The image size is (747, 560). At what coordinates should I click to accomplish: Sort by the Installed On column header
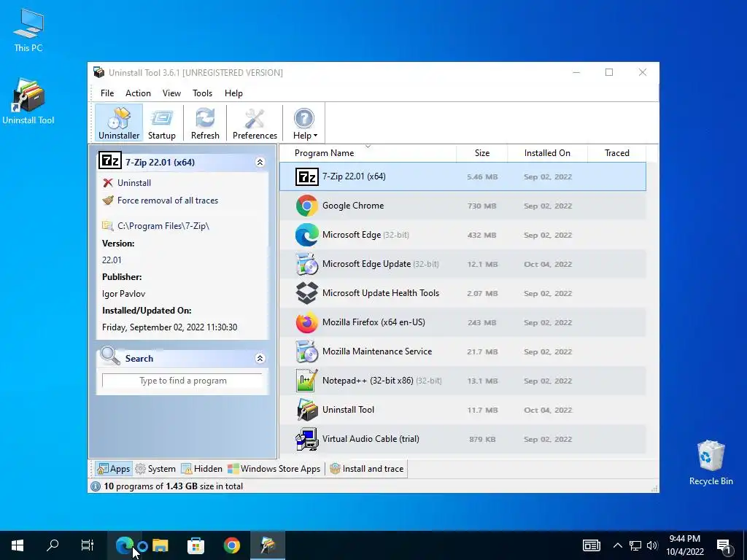547,153
